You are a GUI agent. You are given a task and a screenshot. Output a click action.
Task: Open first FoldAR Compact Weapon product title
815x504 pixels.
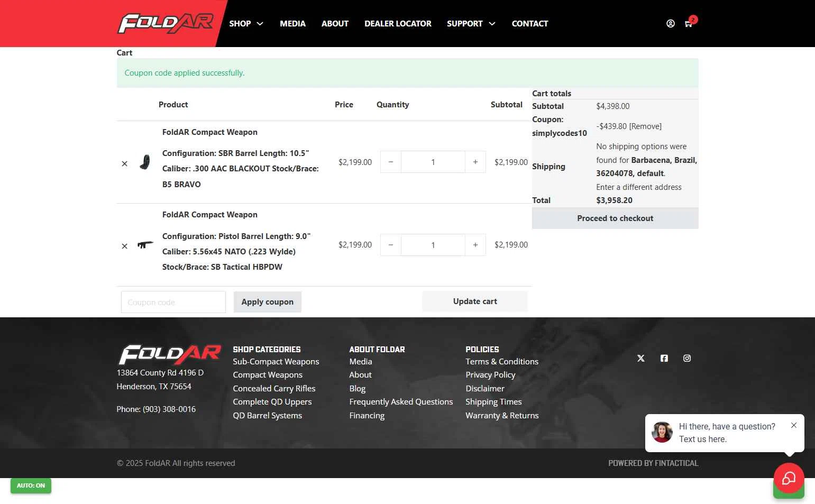[210, 132]
